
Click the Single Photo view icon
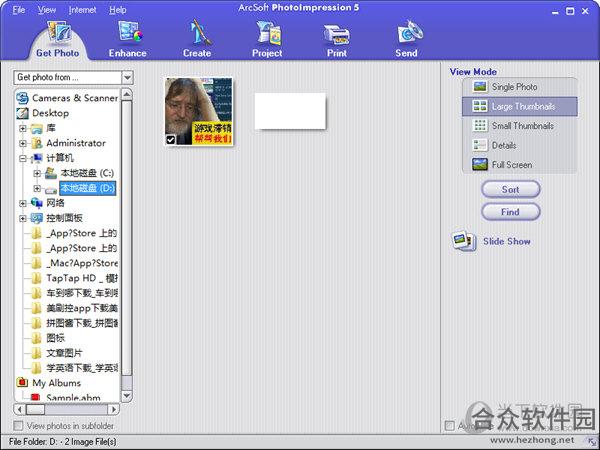pos(480,87)
